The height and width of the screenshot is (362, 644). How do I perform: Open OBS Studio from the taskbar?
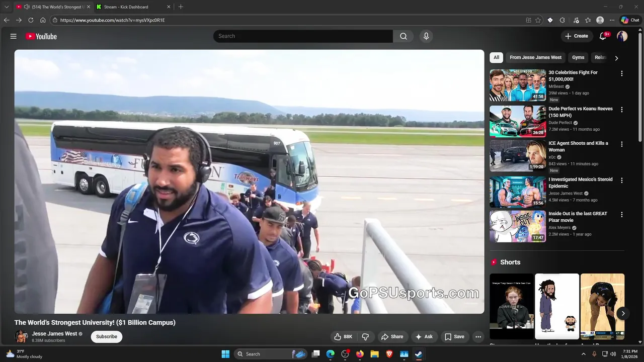345,354
